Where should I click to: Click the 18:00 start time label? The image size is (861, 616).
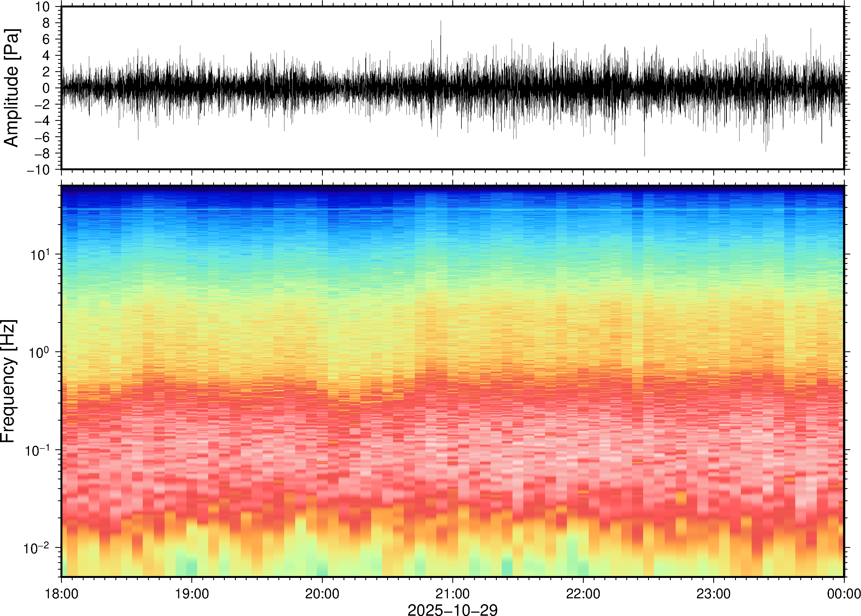point(62,593)
